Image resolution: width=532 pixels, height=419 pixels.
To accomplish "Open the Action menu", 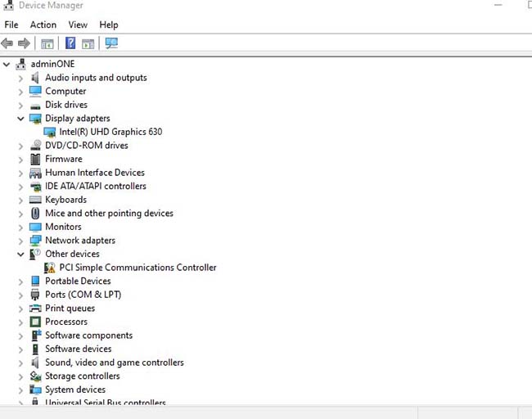I will (43, 25).
